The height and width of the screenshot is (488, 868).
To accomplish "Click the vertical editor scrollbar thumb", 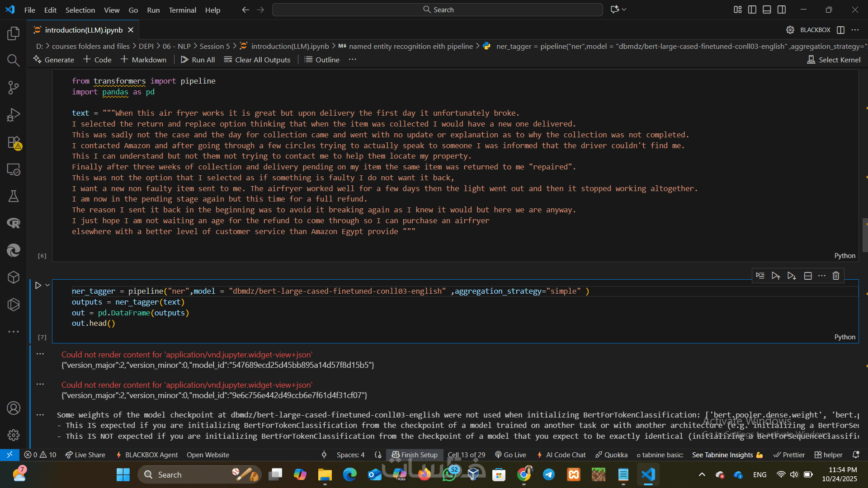I will tap(865, 235).
